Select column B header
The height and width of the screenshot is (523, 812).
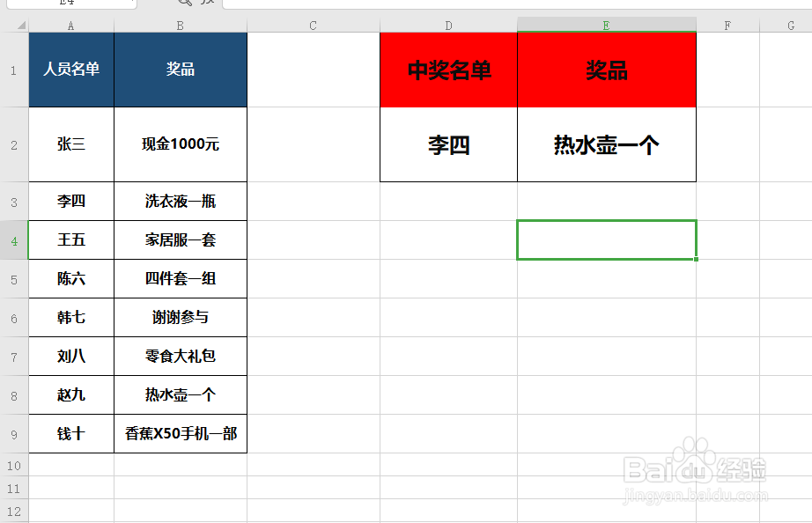click(181, 26)
